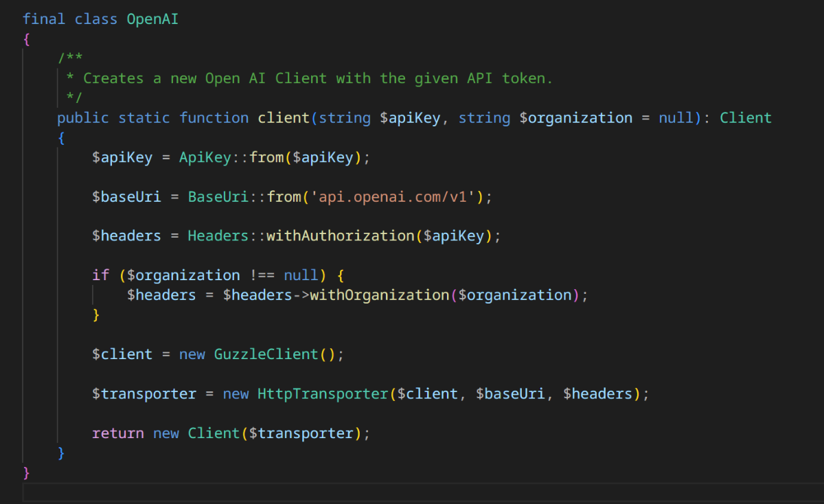This screenshot has width=824, height=504.
Task: Click the HttpTransporter class name
Action: 323,394
